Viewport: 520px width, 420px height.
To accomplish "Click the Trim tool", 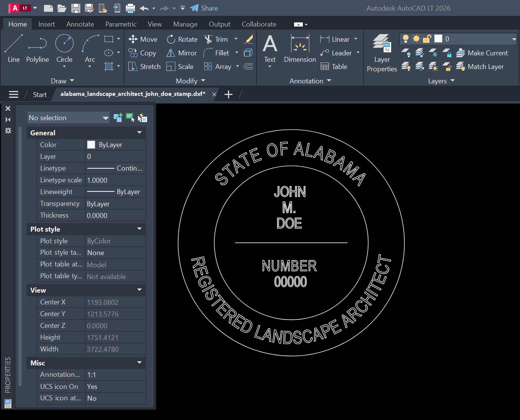I will point(216,39).
